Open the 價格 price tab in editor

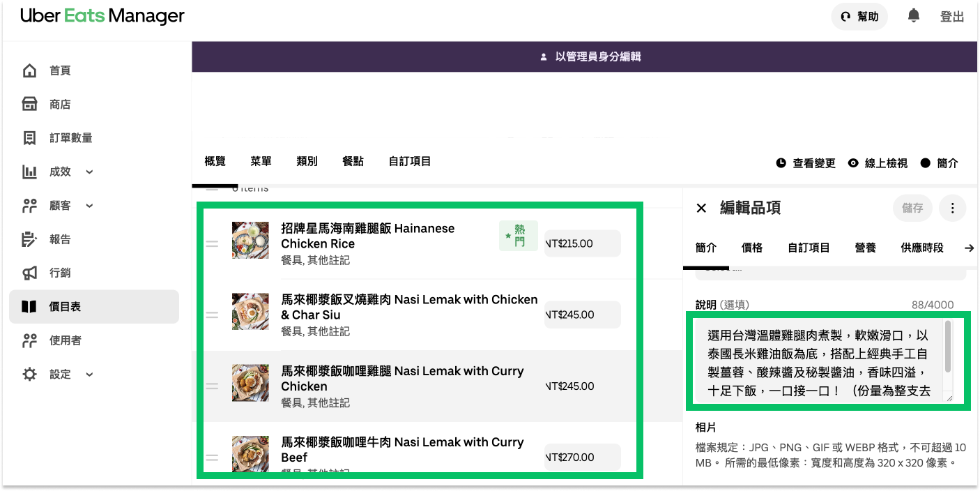(x=751, y=248)
